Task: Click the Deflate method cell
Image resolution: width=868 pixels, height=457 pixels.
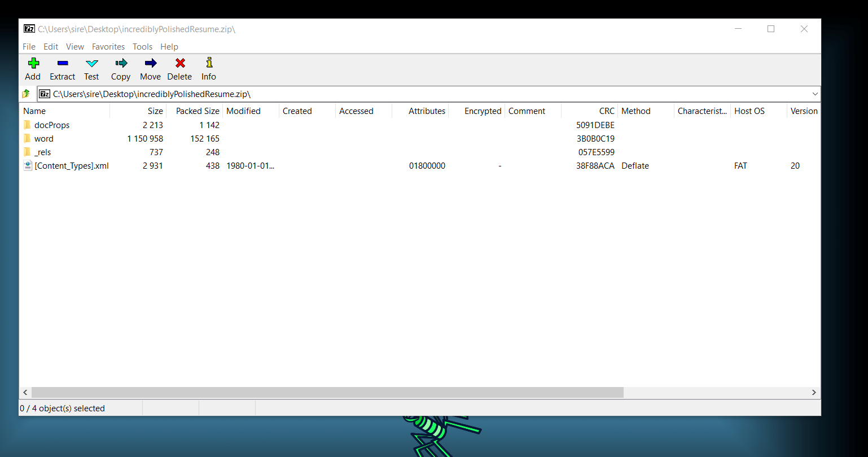Action: click(635, 166)
